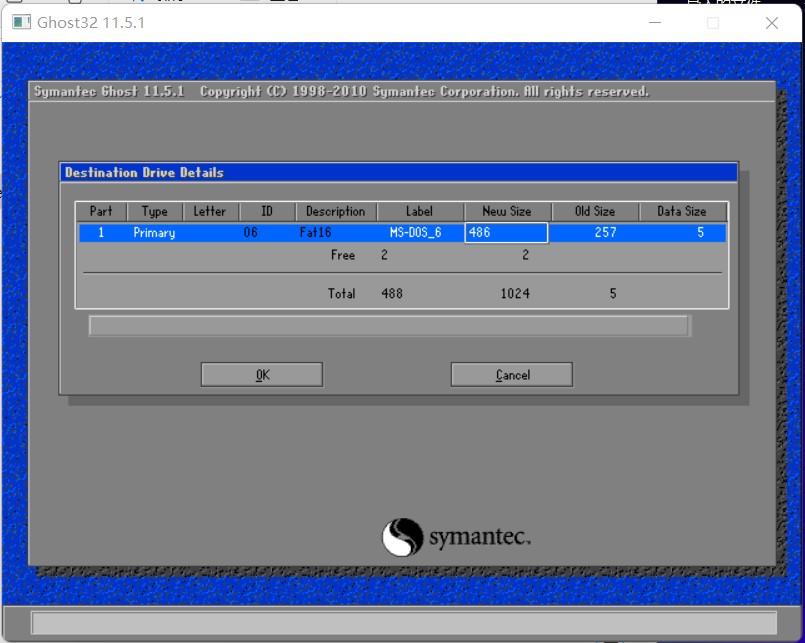Click the New Size column header
The width and height of the screenshot is (805, 643).
coord(507,212)
